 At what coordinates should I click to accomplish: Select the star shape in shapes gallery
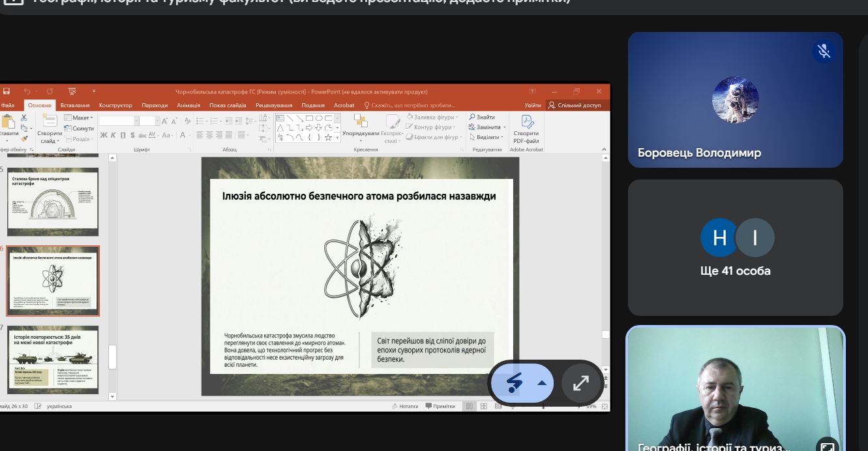[328, 137]
